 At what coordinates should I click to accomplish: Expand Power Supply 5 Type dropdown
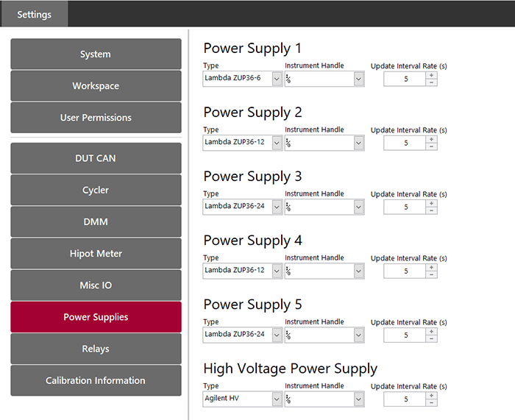(x=277, y=335)
